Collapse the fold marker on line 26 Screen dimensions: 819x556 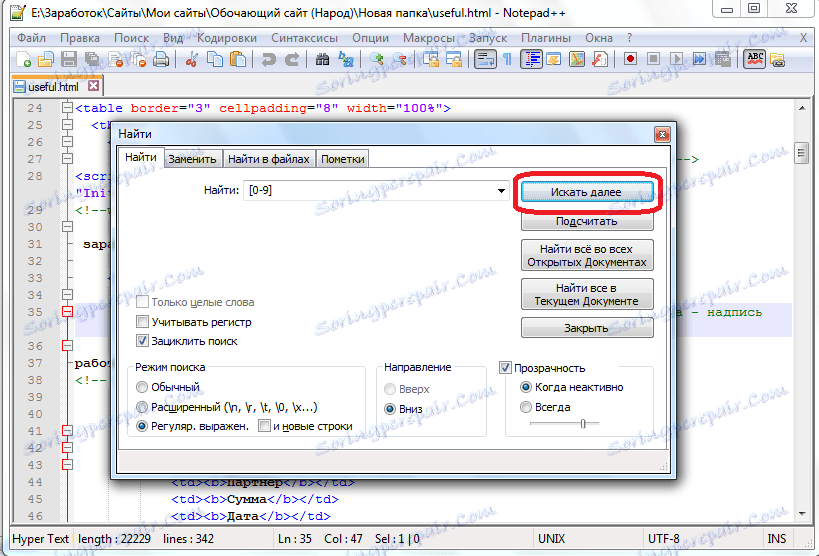pos(67,142)
